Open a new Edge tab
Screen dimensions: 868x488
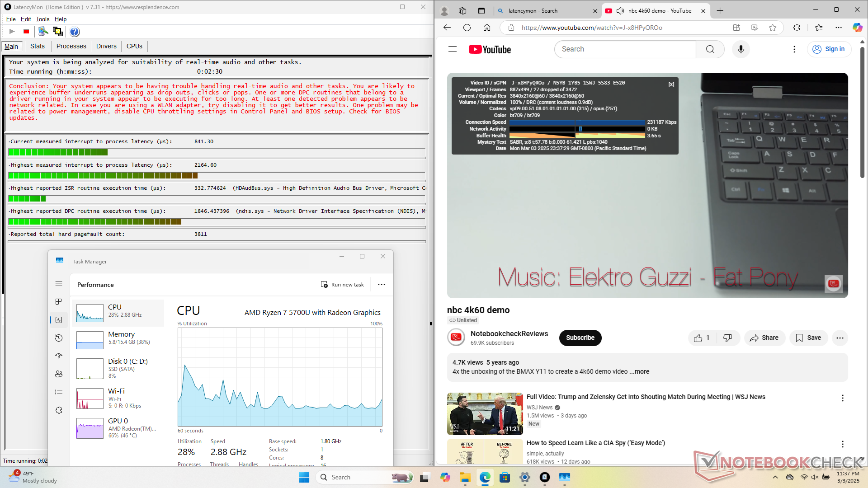pos(720,11)
